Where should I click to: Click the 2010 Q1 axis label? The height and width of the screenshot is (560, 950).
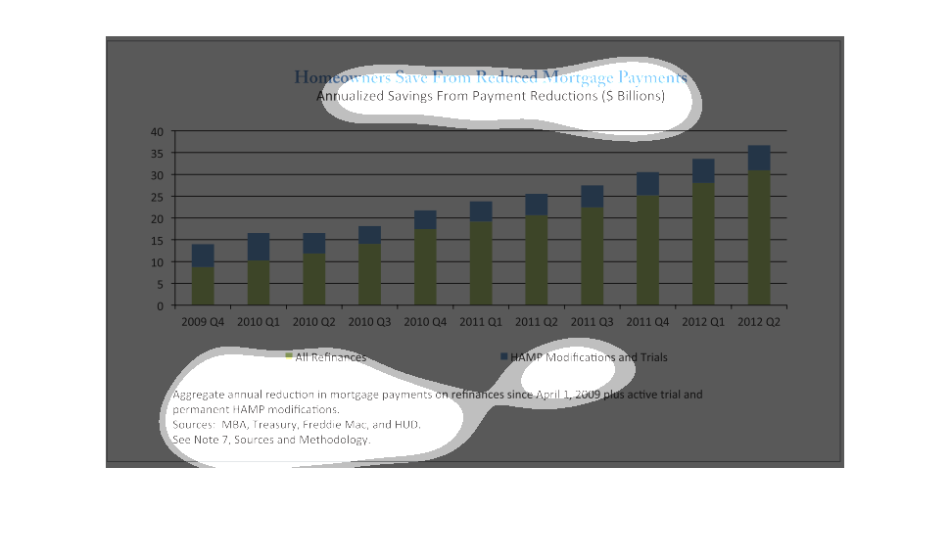coord(259,322)
